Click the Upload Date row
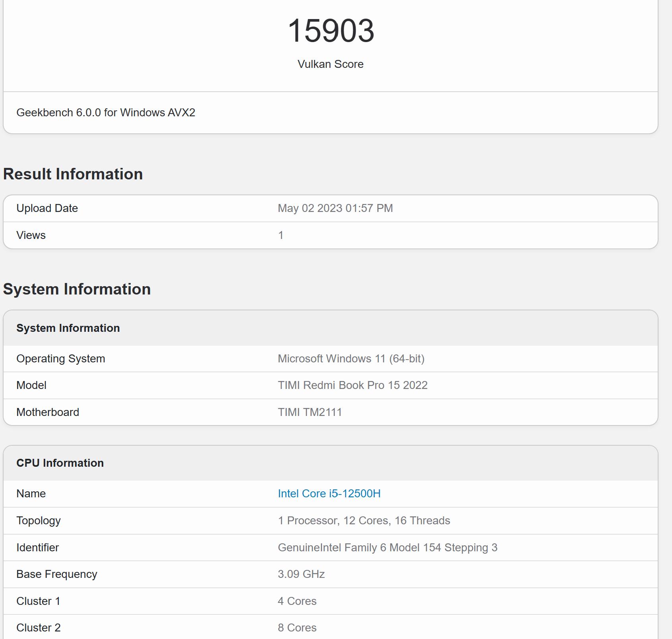 pyautogui.click(x=47, y=208)
